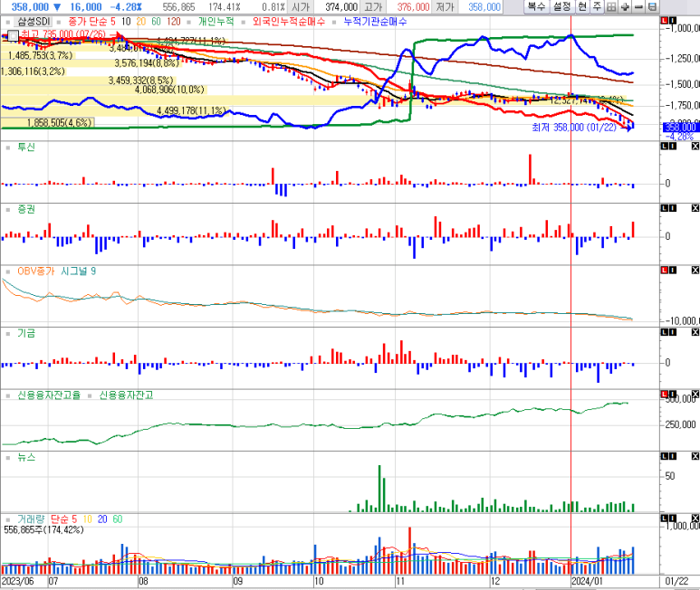Click the 556,865주(174.42%) volume text
Image resolution: width=700 pixels, height=590 pixels.
43,529
